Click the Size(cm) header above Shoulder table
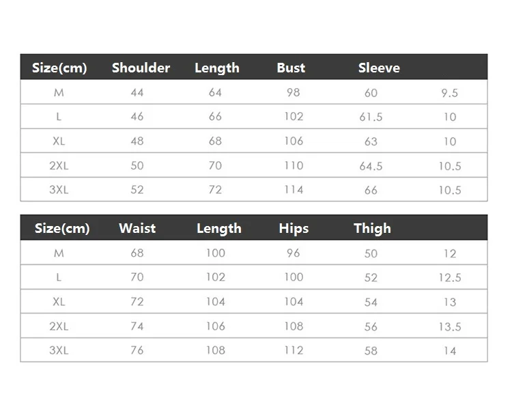Image resolution: width=512 pixels, height=420 pixels. tap(60, 68)
